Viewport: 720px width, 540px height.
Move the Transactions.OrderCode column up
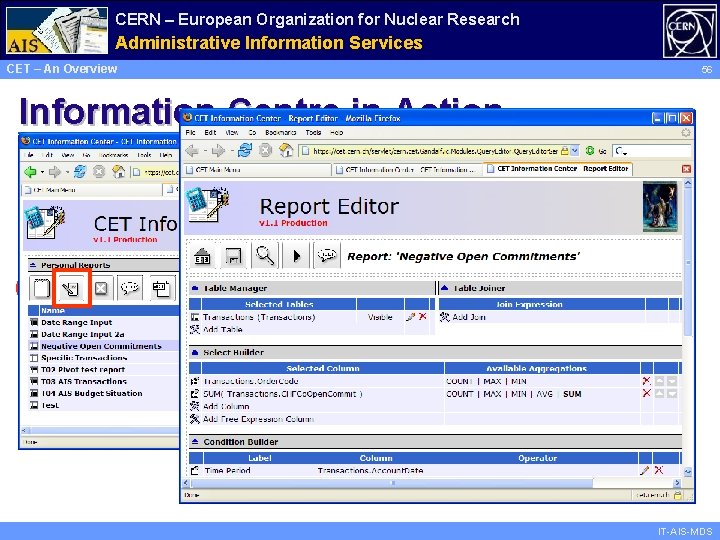[x=660, y=381]
